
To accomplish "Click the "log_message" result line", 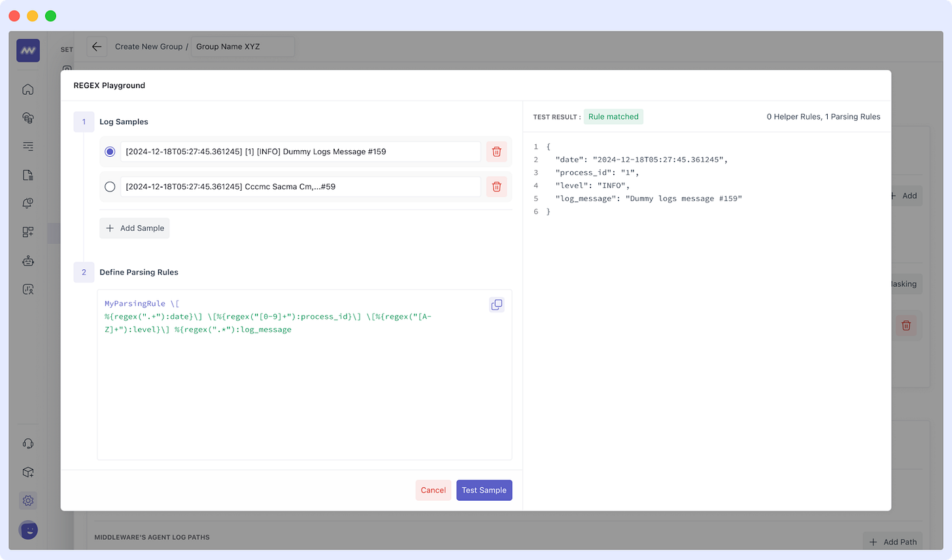I will (649, 199).
